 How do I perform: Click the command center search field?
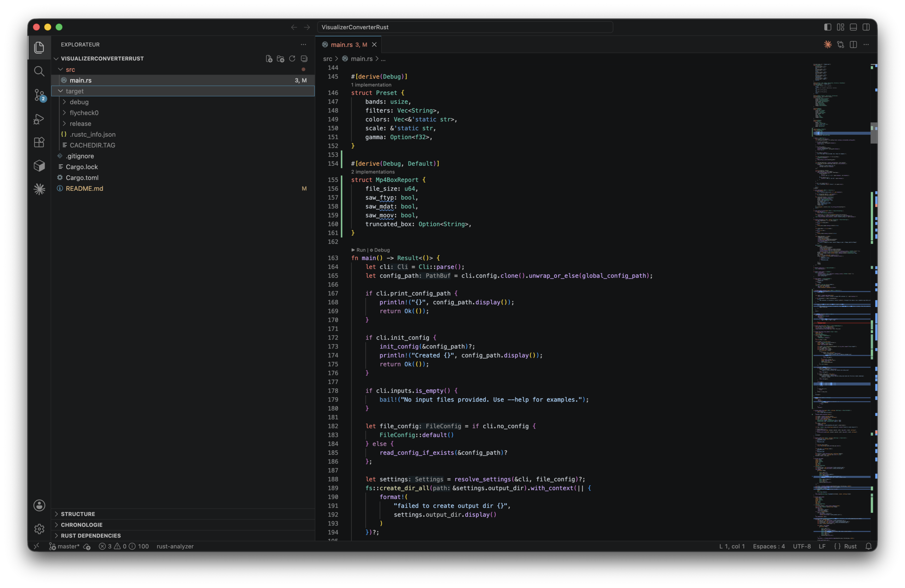[x=465, y=27]
